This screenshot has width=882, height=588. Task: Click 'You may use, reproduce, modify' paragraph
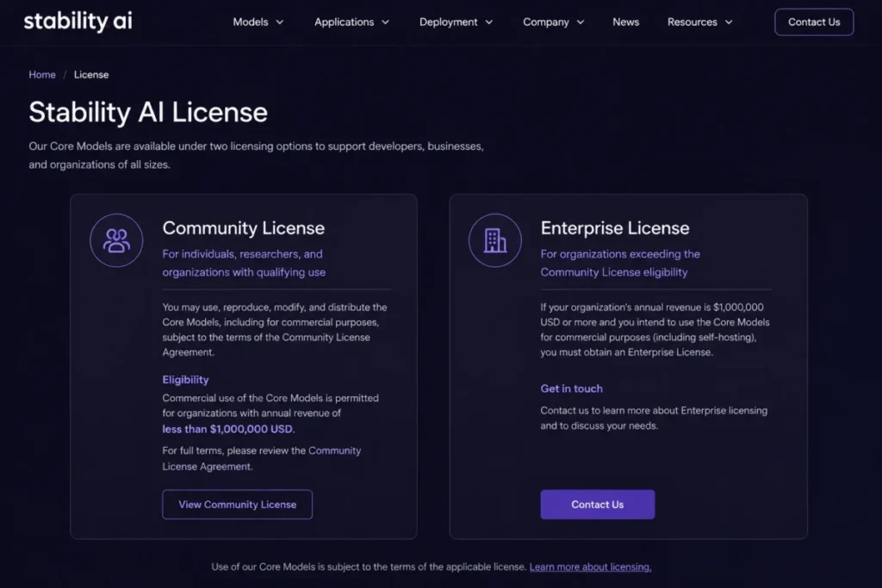click(275, 330)
